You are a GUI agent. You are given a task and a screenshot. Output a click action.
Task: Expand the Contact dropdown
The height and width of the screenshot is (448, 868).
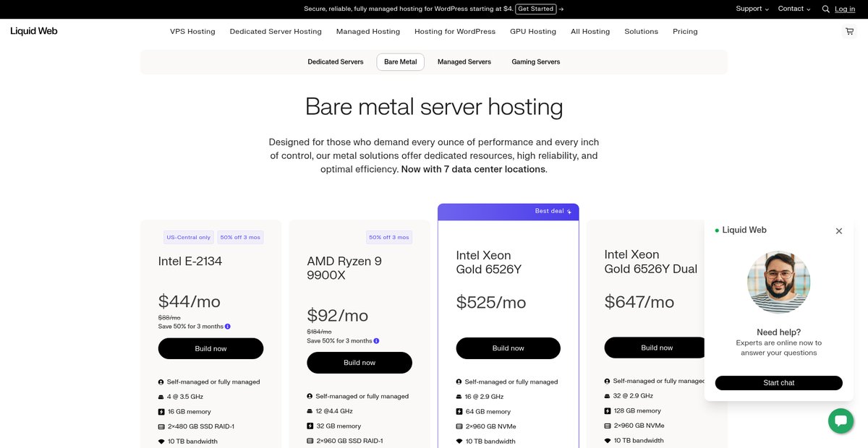(x=794, y=9)
